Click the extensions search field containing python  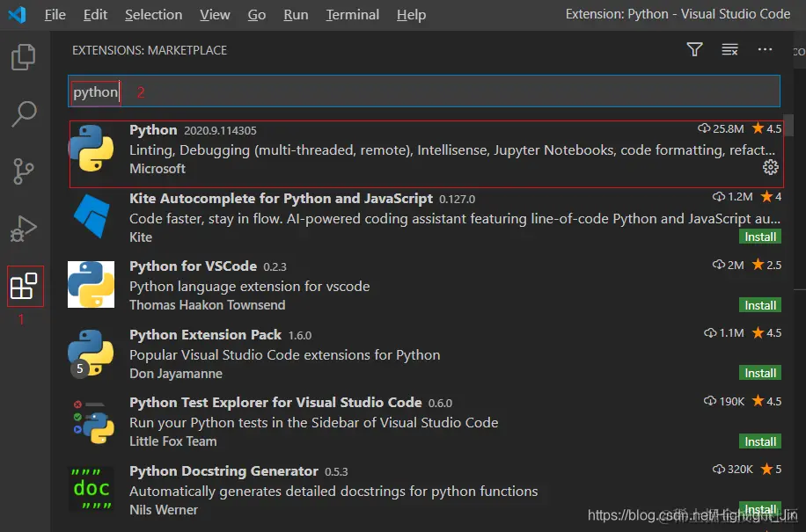(423, 91)
